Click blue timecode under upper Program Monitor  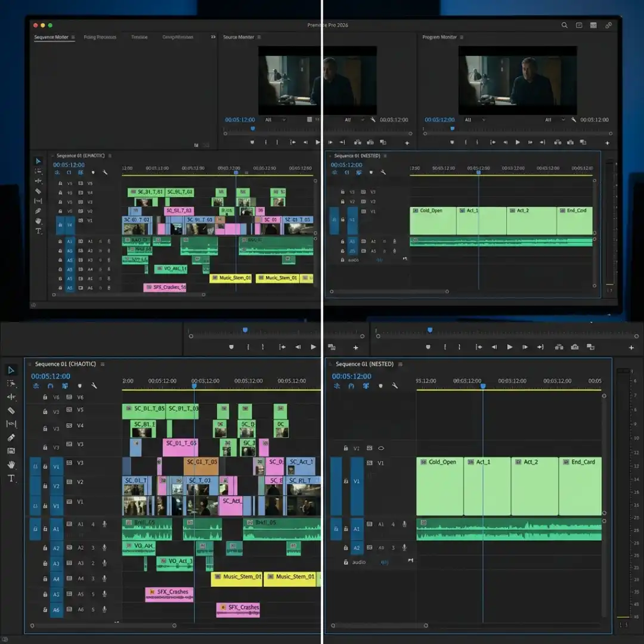439,119
